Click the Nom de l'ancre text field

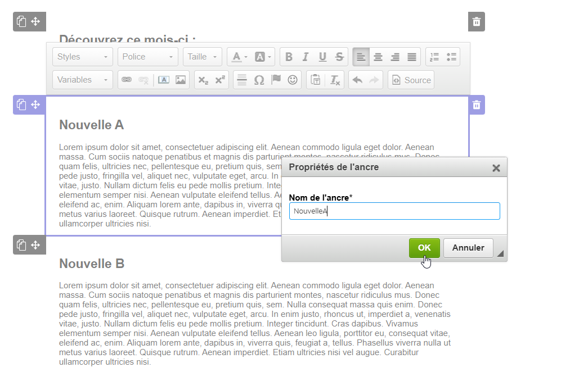pos(394,211)
